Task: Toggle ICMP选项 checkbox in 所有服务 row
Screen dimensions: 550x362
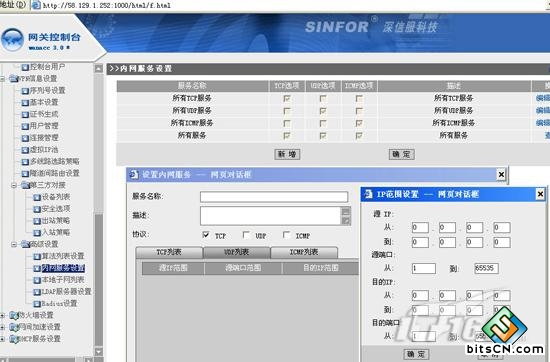Action: [x=359, y=136]
